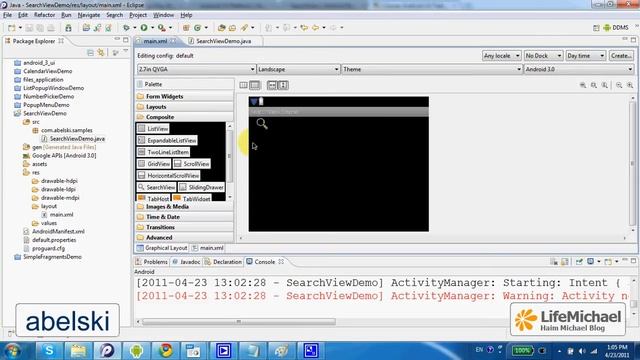The width and height of the screenshot is (640, 360).
Task: Open the File menu
Action: 7,15
